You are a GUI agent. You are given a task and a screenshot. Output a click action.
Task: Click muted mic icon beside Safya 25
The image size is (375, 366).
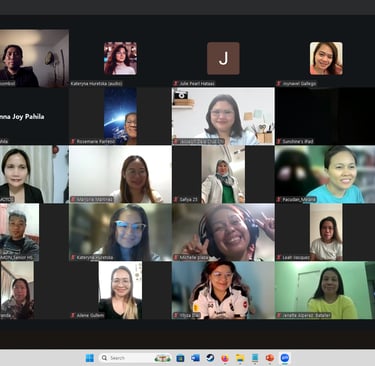176,199
